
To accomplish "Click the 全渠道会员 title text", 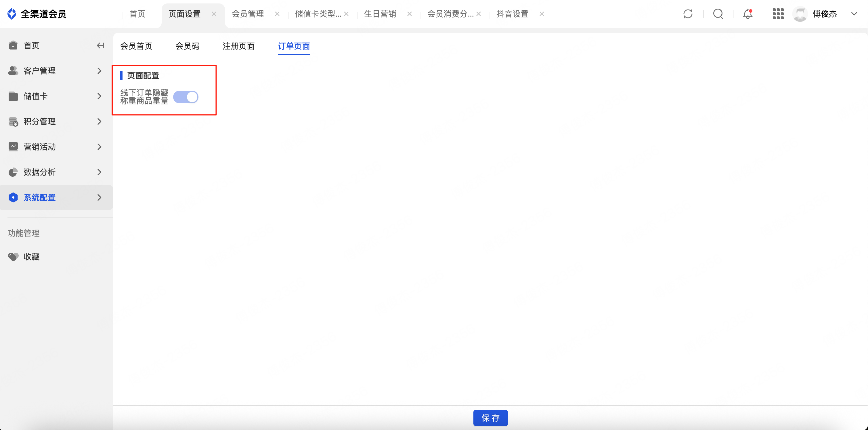I will 43,14.
